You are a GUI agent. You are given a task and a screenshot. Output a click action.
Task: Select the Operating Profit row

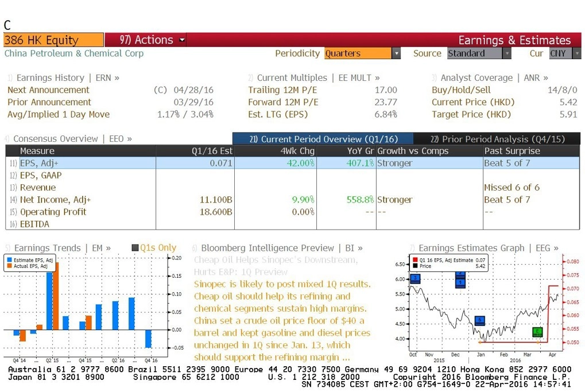click(293, 212)
